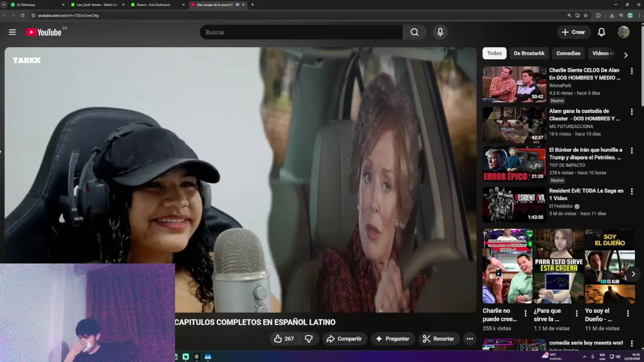Open comedia serie boy meeets world title
The height and width of the screenshot is (362, 644).
coord(586,343)
